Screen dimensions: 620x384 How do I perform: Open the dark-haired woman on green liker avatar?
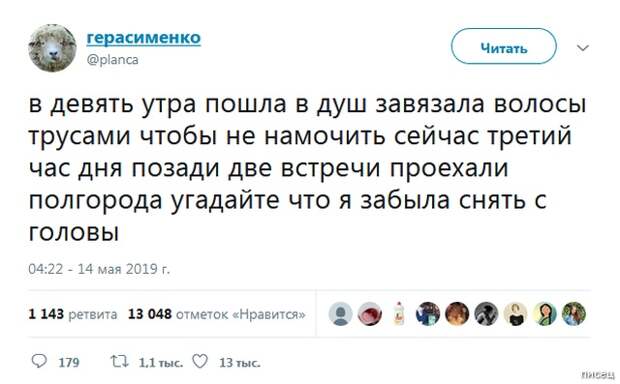tap(544, 314)
